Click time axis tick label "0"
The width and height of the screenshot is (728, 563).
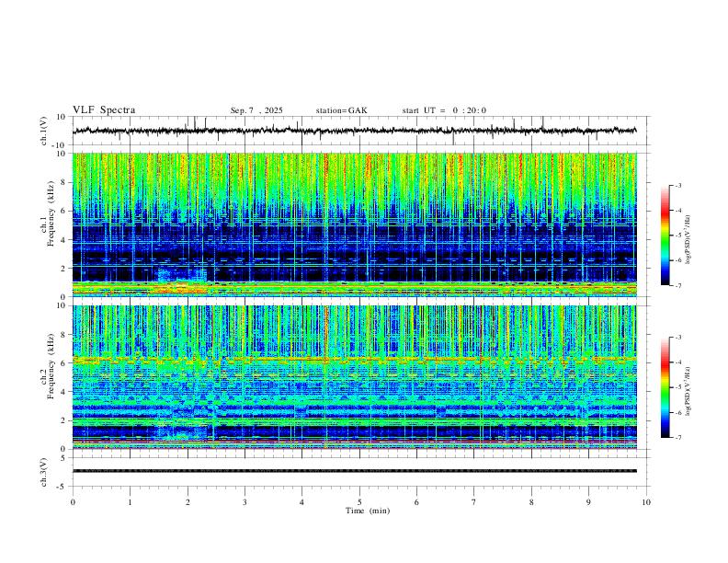[x=73, y=502]
